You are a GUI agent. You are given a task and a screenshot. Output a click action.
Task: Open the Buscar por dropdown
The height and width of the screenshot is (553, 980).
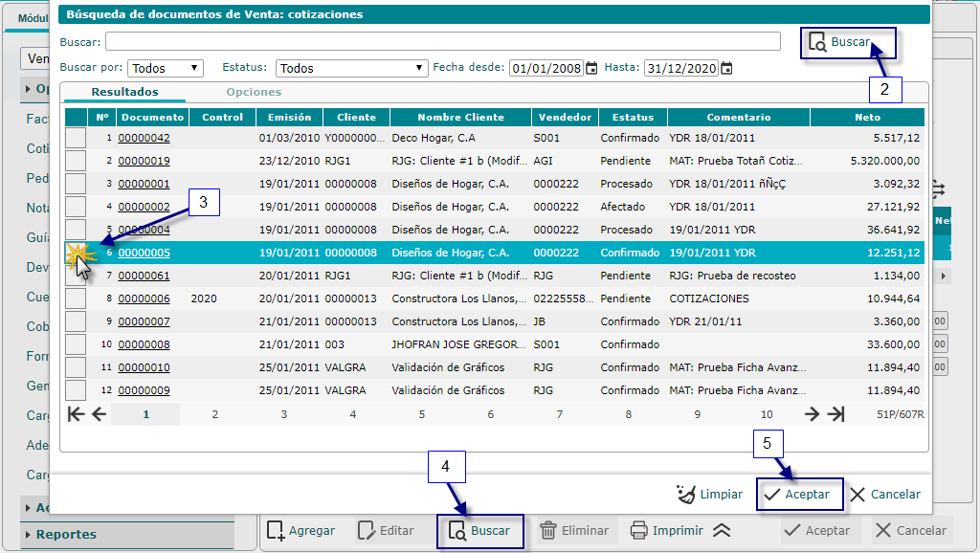166,68
